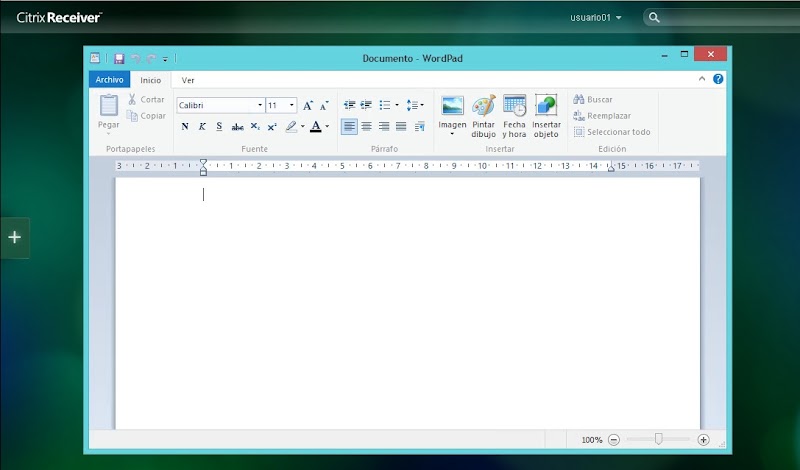Click the font color A icon
800x470 pixels.
pyautogui.click(x=316, y=127)
